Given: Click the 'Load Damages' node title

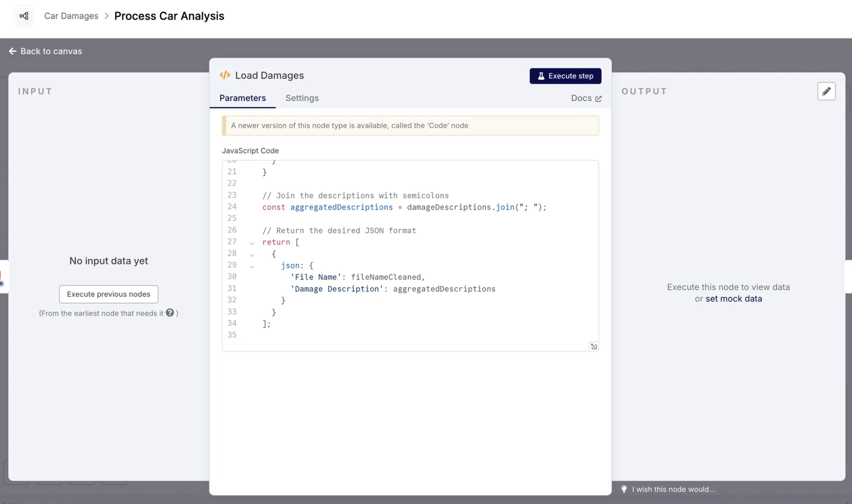Looking at the screenshot, I should click(270, 75).
